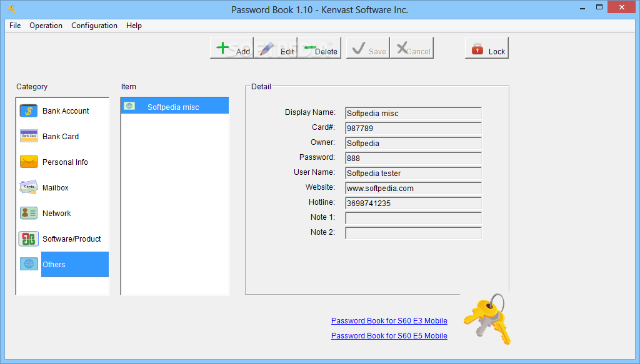Image resolution: width=640 pixels, height=364 pixels.
Task: Click the app icon in title bar
Action: (11, 9)
